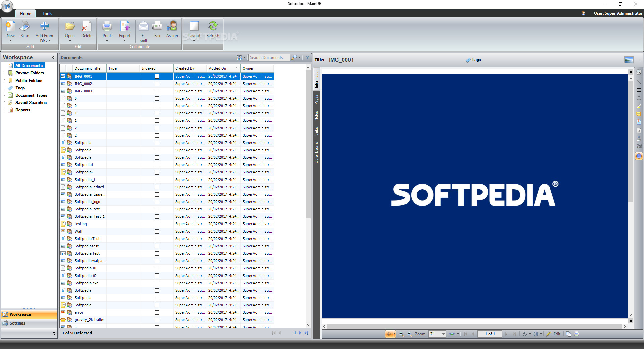Click the Print icon
Image resolution: width=644 pixels, height=349 pixels.
[x=107, y=26]
